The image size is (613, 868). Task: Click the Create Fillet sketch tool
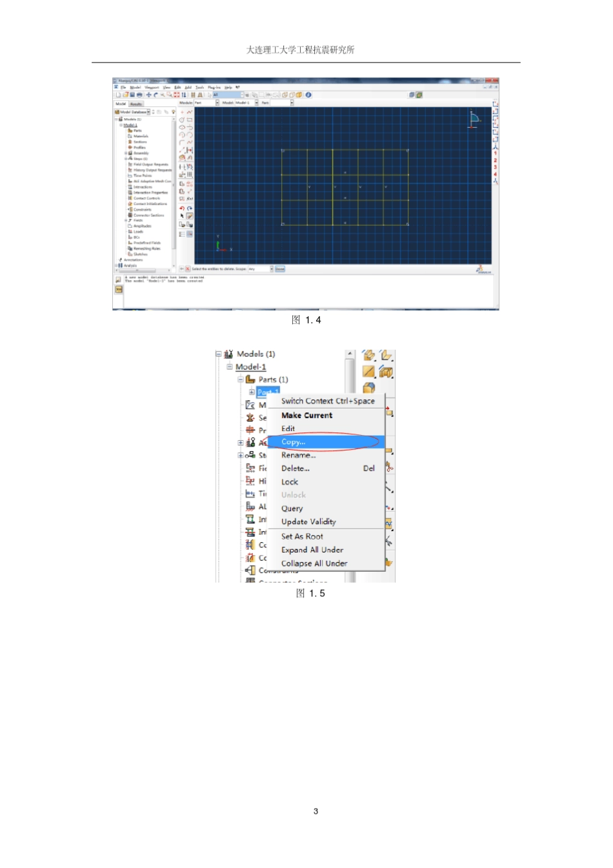181,143
